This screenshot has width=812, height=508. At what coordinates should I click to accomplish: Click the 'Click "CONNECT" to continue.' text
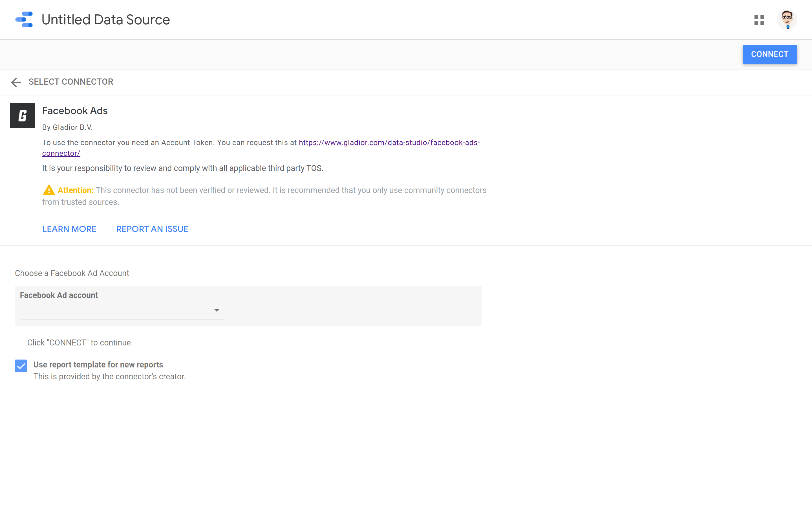(80, 343)
